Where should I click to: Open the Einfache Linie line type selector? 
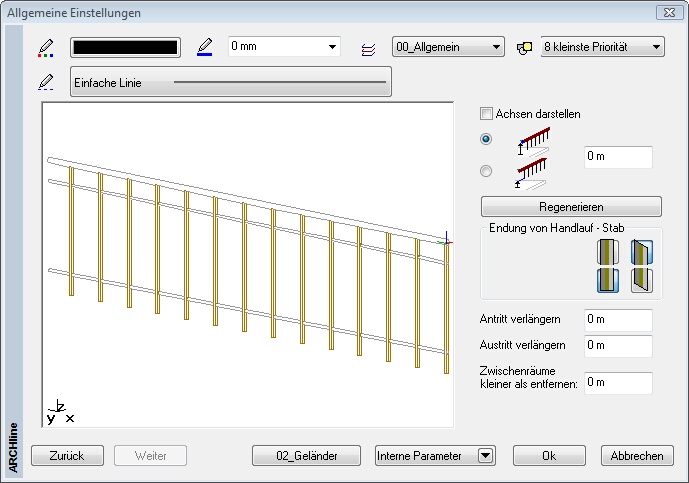pos(231,82)
